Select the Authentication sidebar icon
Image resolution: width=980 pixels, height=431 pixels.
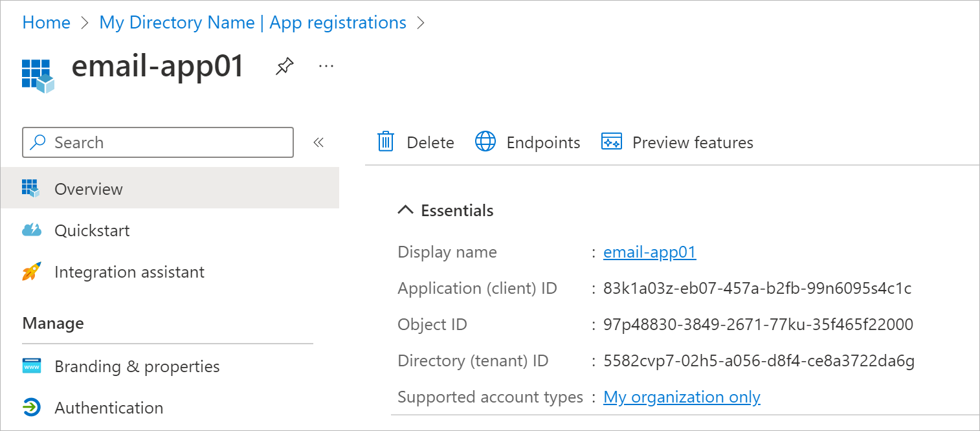pyautogui.click(x=31, y=408)
